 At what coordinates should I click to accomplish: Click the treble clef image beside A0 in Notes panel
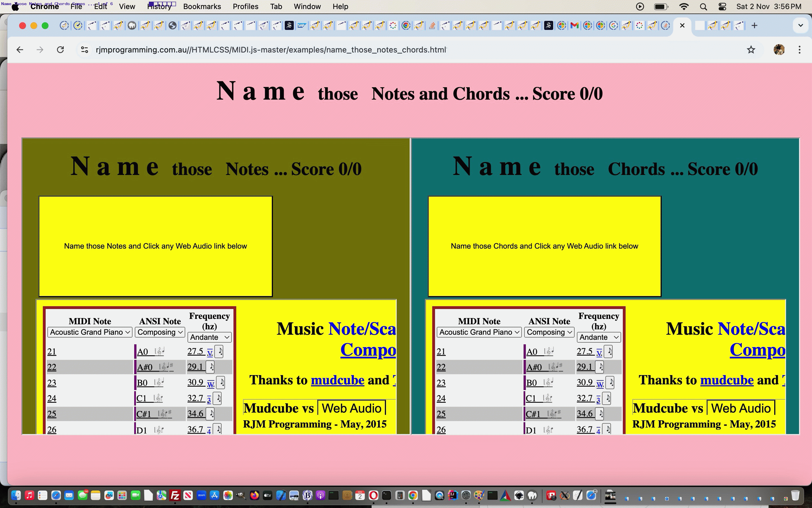[x=160, y=351]
